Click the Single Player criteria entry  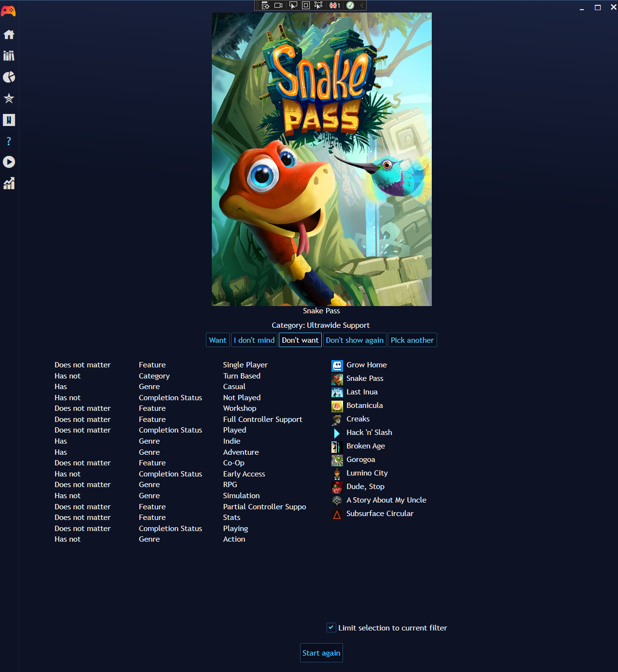tap(245, 365)
